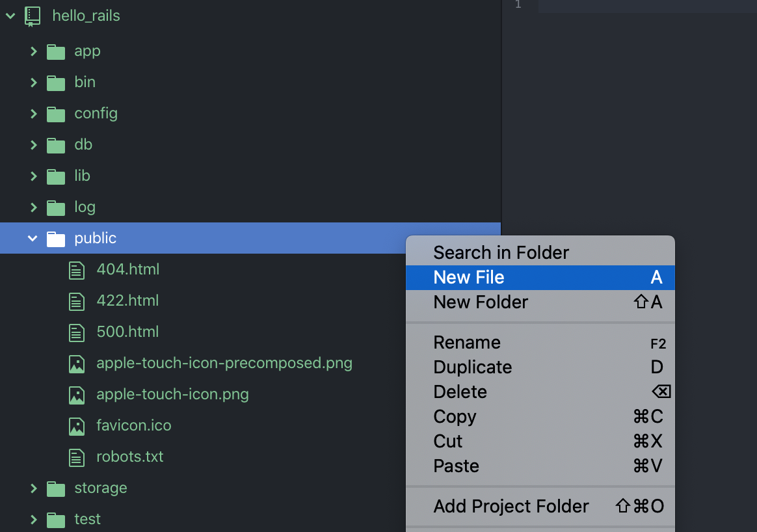The image size is (757, 532).
Task: Choose Delete in context menu
Action: (540, 392)
